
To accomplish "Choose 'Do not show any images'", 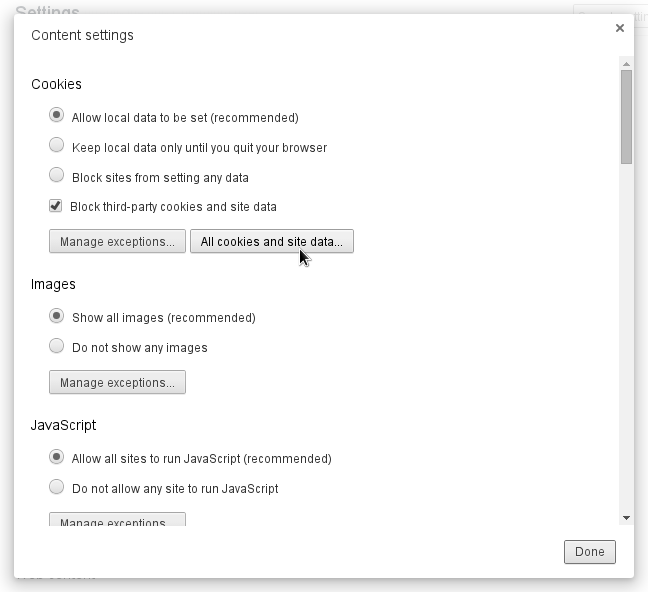I will (x=57, y=346).
